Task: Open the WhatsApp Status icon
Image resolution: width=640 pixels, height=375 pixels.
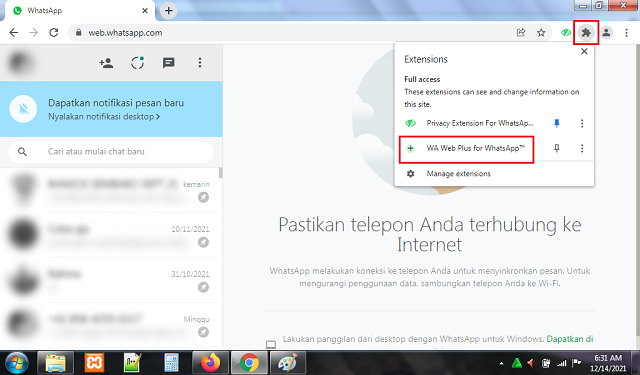Action: pyautogui.click(x=138, y=63)
